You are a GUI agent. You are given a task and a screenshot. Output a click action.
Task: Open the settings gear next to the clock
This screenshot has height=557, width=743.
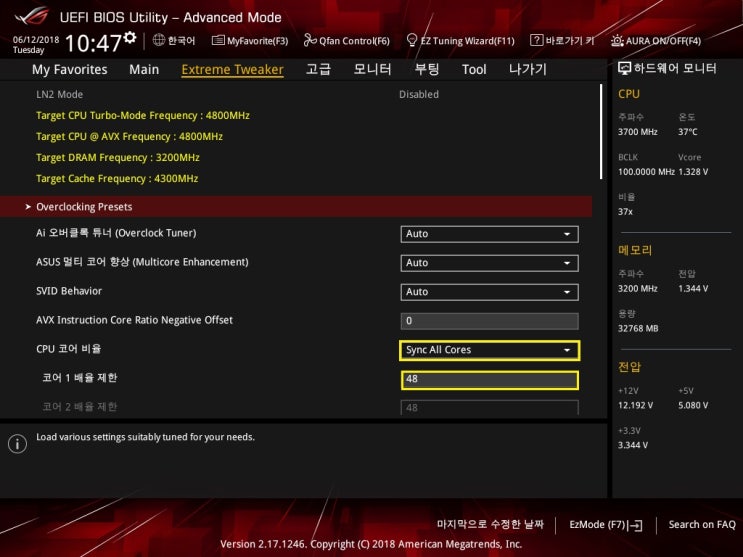pyautogui.click(x=130, y=37)
